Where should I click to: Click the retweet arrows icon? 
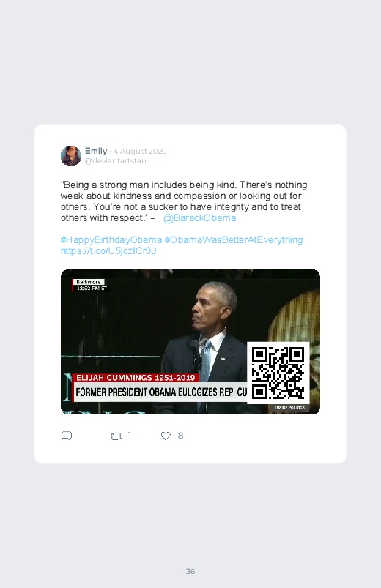116,436
